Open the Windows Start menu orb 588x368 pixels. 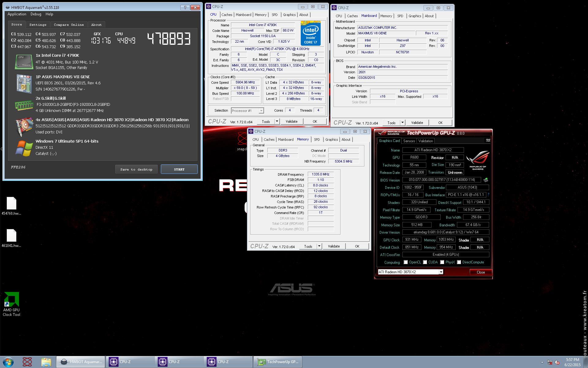coord(8,362)
